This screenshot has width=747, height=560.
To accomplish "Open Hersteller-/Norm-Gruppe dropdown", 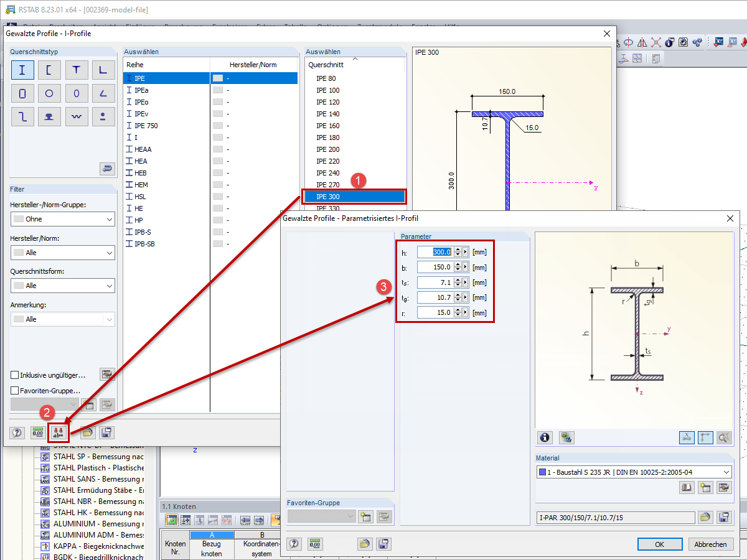I will tap(62, 219).
